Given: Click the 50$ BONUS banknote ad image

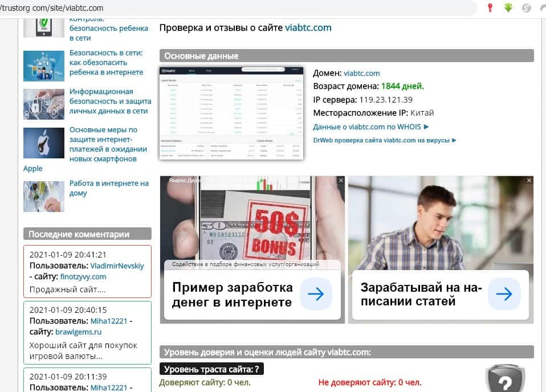Looking at the screenshot, I should tap(252, 219).
